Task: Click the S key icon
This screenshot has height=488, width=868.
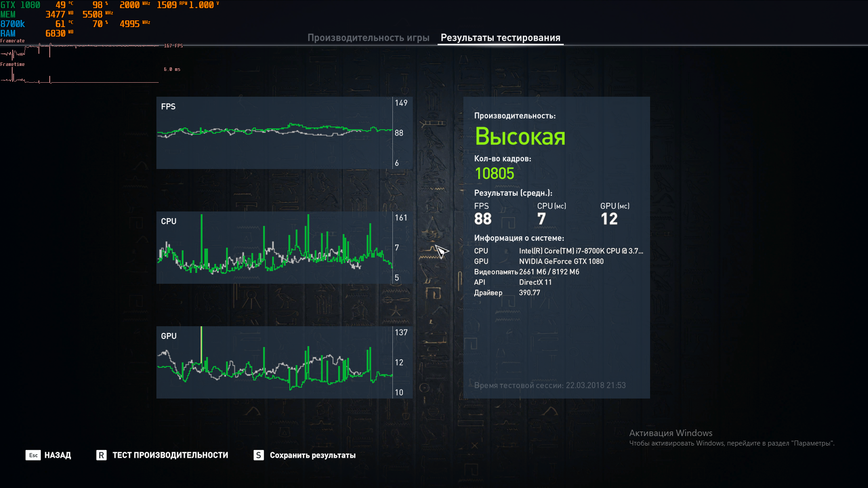Action: click(x=259, y=455)
